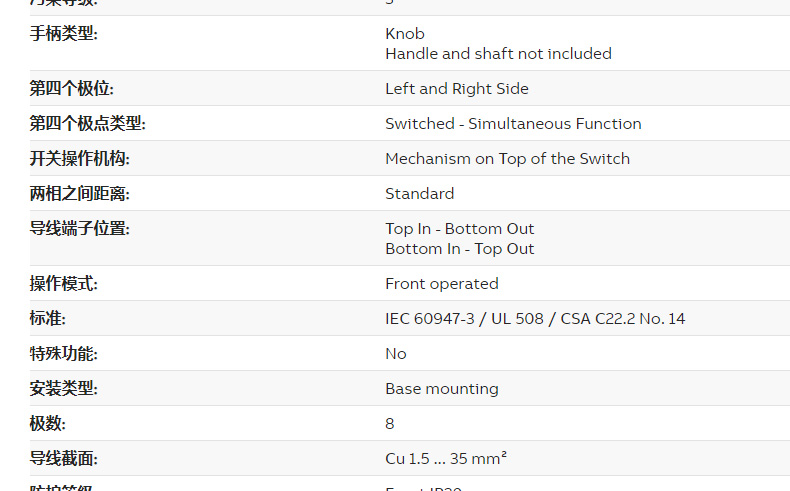Click the 导线端子位置 label
Screen dimensions: 790x491
[x=79, y=229]
